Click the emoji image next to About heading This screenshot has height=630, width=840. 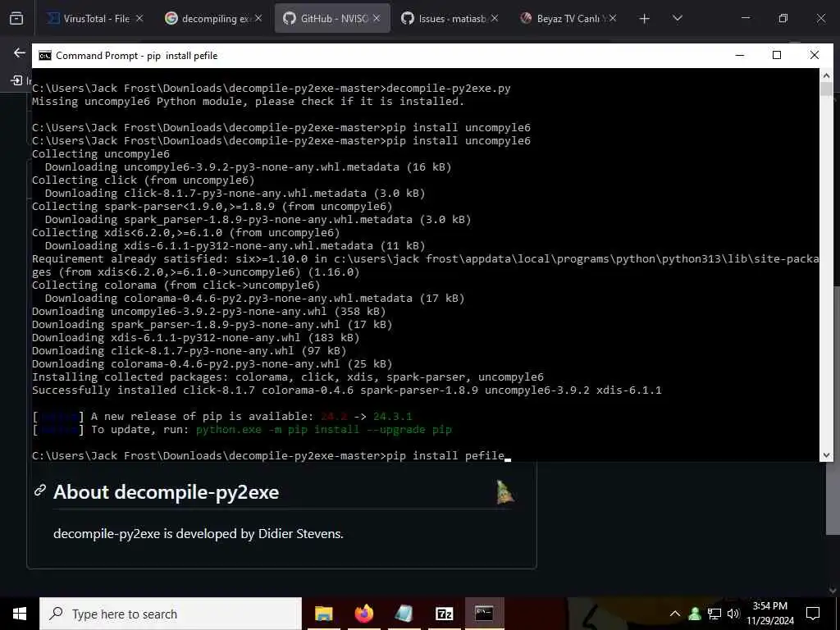[504, 492]
